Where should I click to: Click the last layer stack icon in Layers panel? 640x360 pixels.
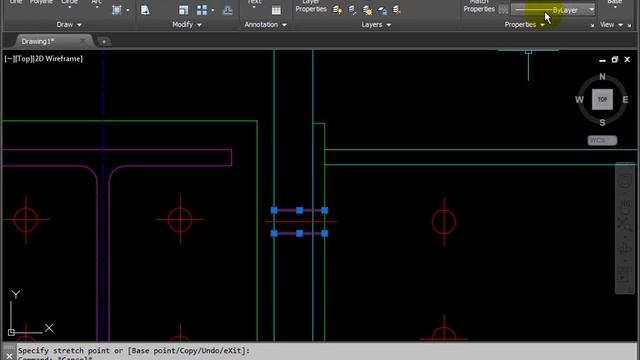point(397,10)
